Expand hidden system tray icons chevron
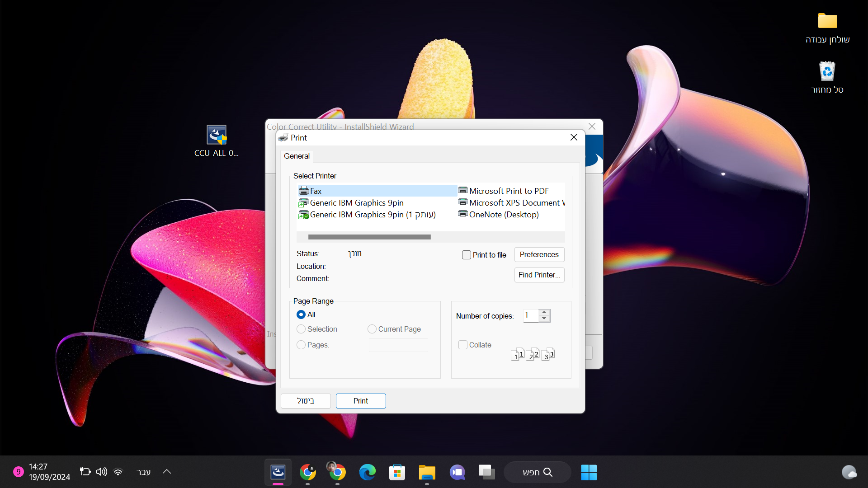This screenshot has height=488, width=868. [x=167, y=472]
